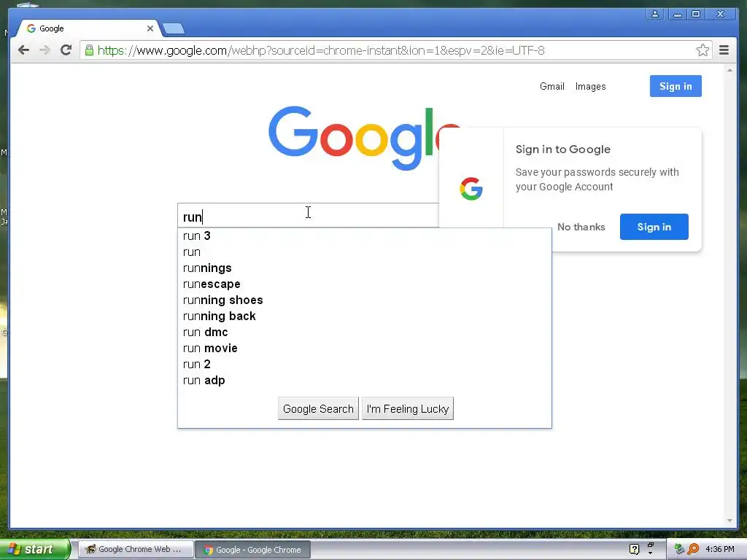
Task: Select the suggestion run 2
Action: pyautogui.click(x=365, y=365)
